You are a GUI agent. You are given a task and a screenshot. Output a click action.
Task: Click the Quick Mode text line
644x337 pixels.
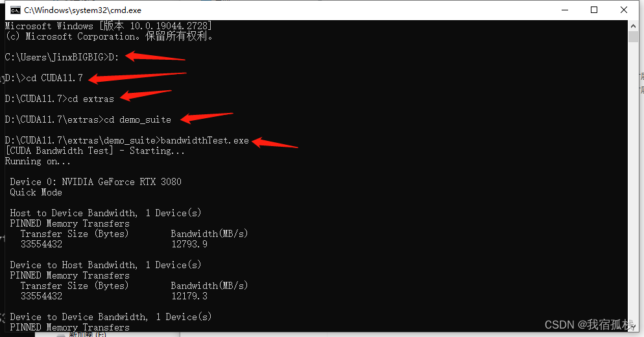(x=36, y=192)
